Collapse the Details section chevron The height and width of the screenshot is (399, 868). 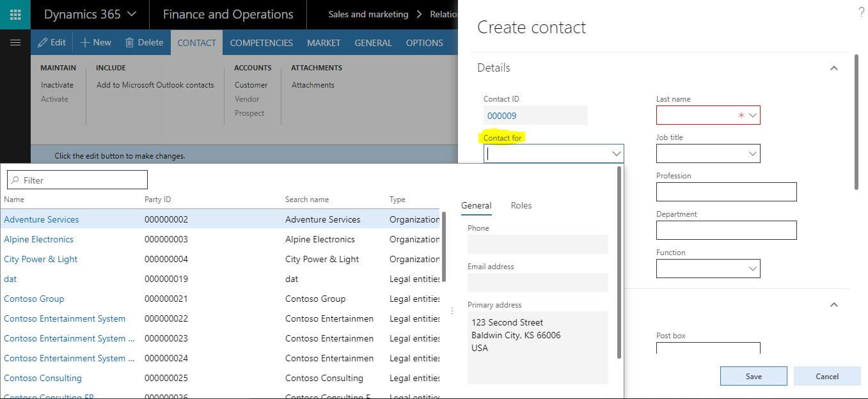click(833, 68)
